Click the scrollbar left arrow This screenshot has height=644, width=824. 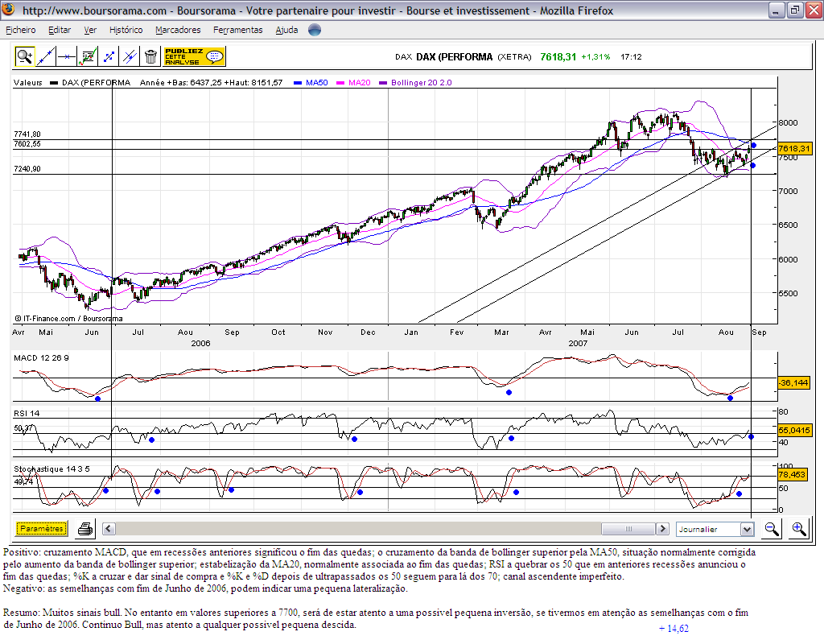coord(109,528)
